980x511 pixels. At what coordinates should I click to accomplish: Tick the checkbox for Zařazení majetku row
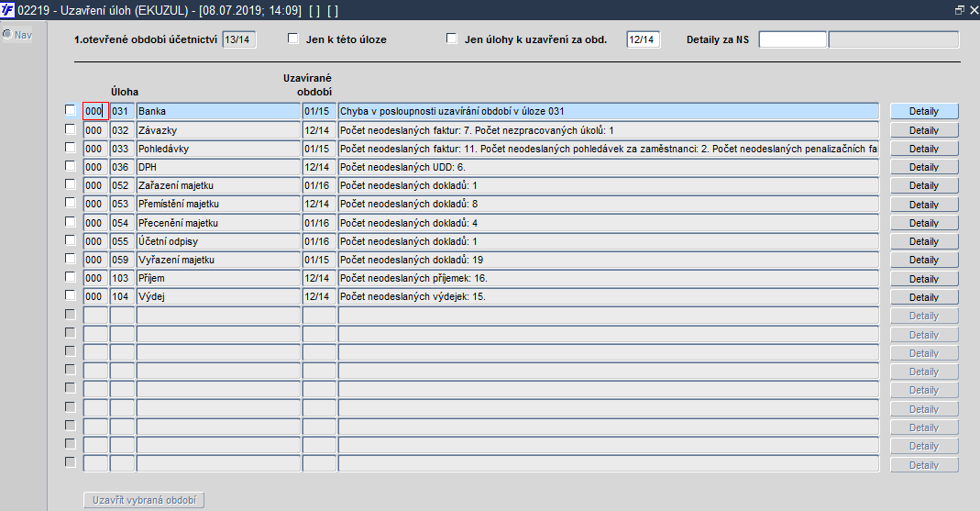pos(70,184)
